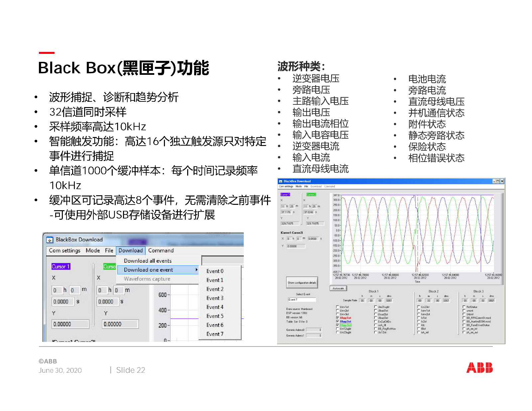Tick the EnCutOffDc checkbox
This screenshot has height=411, width=532.
pos(375,321)
